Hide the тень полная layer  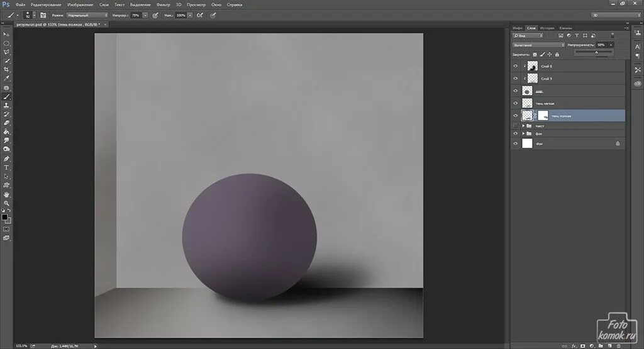(x=516, y=115)
